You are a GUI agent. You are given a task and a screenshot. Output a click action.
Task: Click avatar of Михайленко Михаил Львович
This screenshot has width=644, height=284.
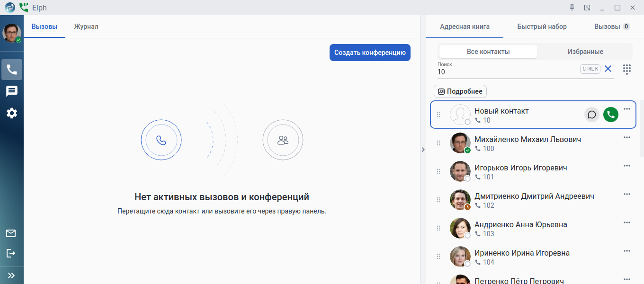coord(460,143)
